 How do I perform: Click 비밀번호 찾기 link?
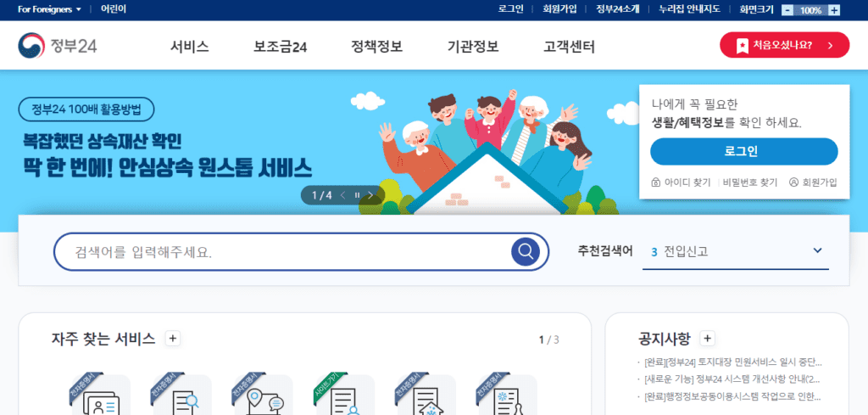pos(749,182)
